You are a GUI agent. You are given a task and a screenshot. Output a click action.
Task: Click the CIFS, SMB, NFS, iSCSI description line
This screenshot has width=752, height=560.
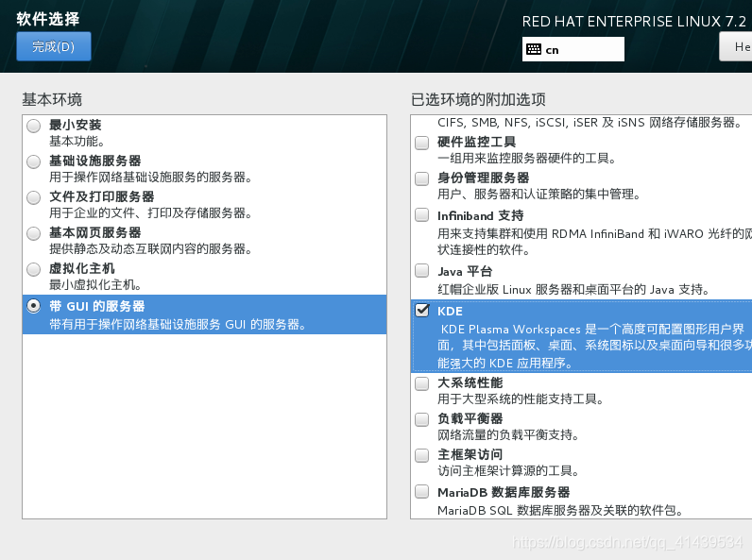pos(590,123)
